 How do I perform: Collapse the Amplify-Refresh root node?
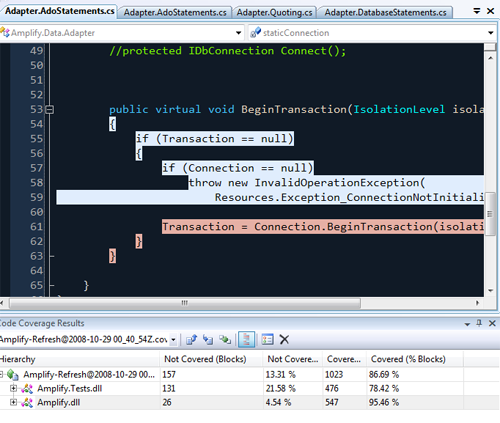(x=1, y=374)
